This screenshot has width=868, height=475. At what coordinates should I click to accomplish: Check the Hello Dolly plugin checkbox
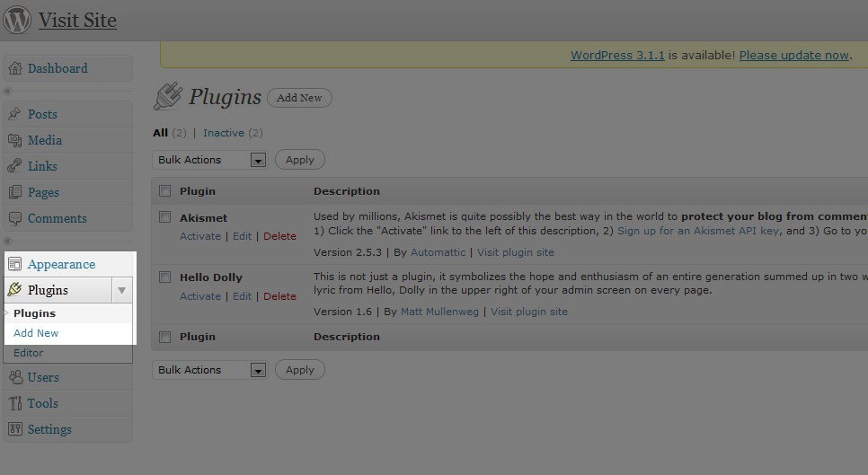(x=165, y=277)
